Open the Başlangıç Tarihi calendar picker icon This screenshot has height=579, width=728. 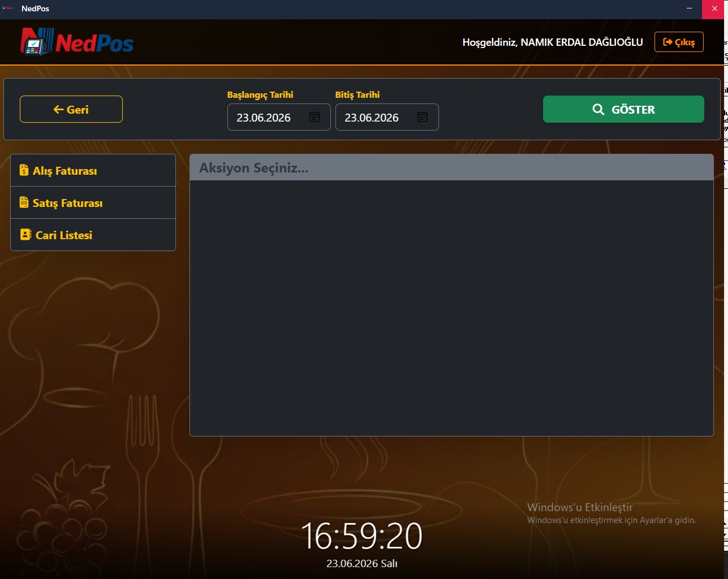pyautogui.click(x=315, y=117)
